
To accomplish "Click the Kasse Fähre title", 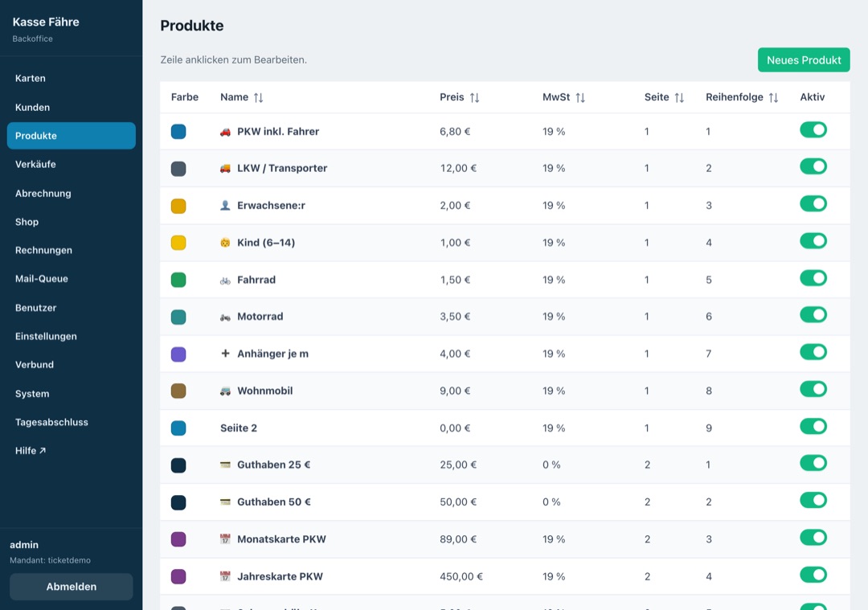I will 46,23.
